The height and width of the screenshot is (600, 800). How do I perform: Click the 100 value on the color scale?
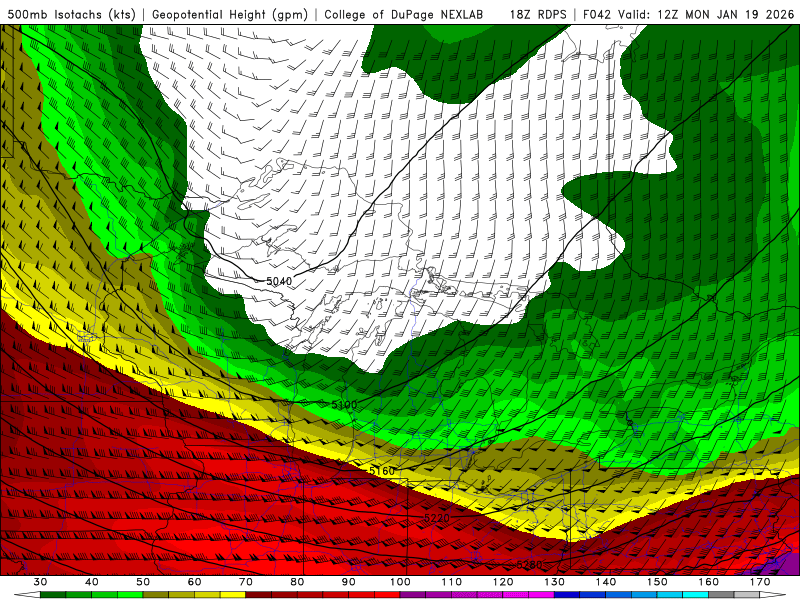tap(401, 582)
